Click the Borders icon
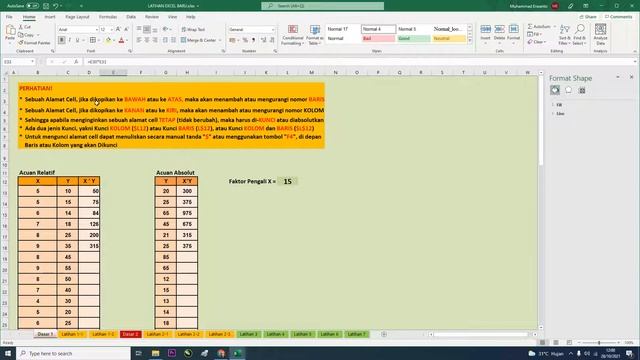The image size is (640, 360). coord(93,40)
